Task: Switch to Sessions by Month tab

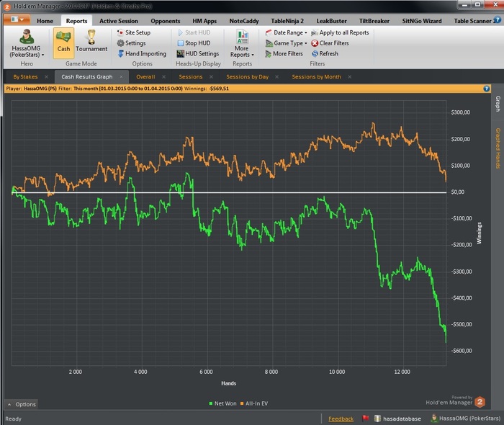Action: click(316, 77)
